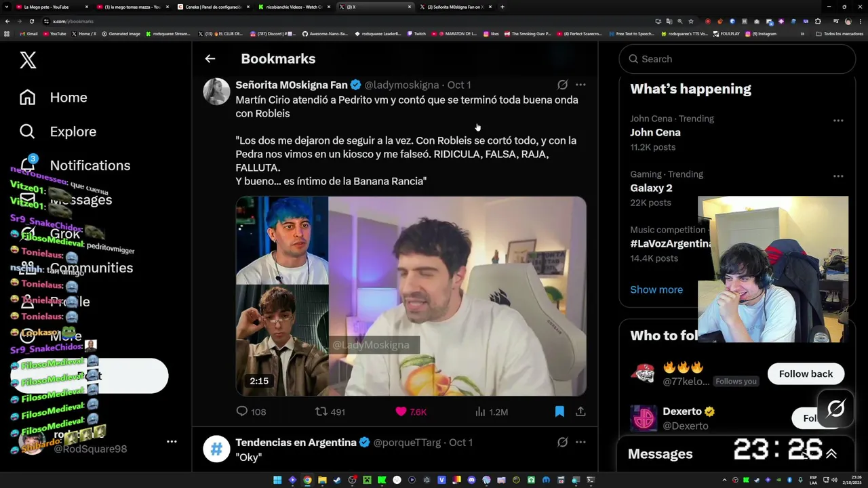Open more options on Tendencias en Argentina post
868x488 pixels.
[x=580, y=442]
